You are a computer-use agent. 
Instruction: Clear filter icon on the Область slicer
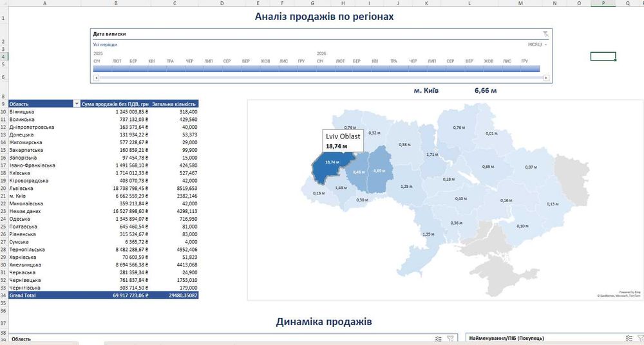(451, 339)
